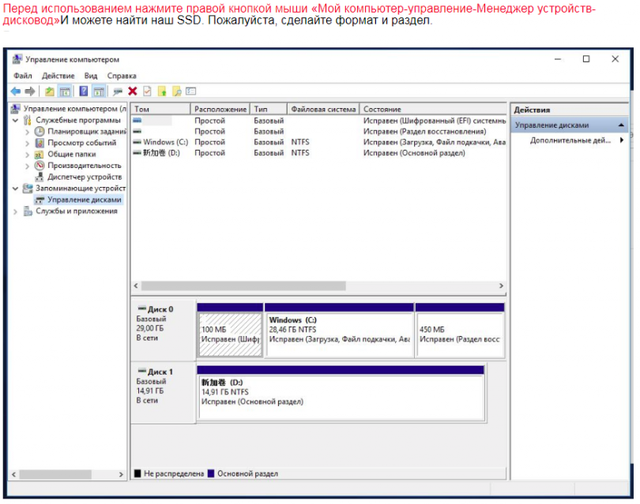Select the Планировщик заданий tree item
The width and height of the screenshot is (640, 504).
pos(86,131)
